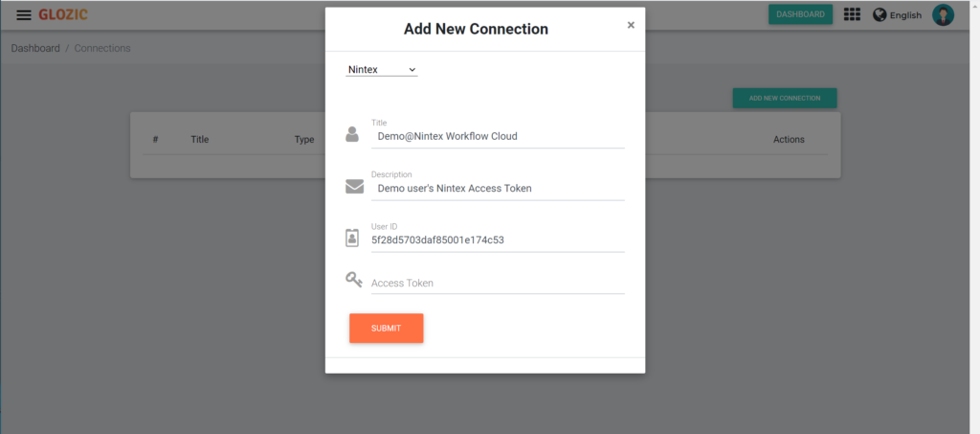Expand the Nintex connection type dropdown
Viewport: 980px width, 434px height.
click(381, 69)
